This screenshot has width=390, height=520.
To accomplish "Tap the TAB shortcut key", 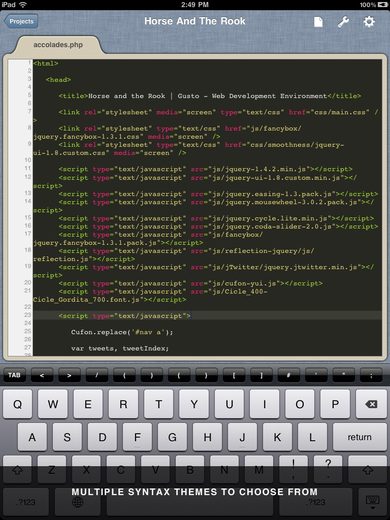I will point(14,375).
